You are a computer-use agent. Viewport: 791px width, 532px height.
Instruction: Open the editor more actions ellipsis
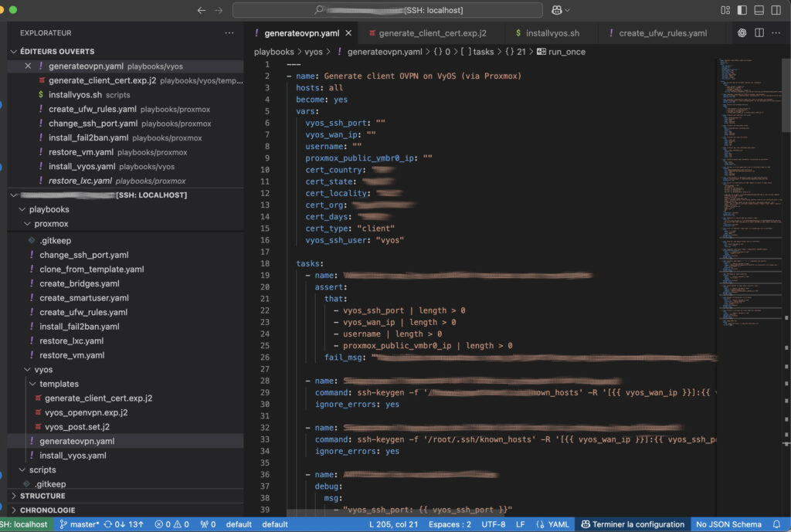pyautogui.click(x=777, y=33)
